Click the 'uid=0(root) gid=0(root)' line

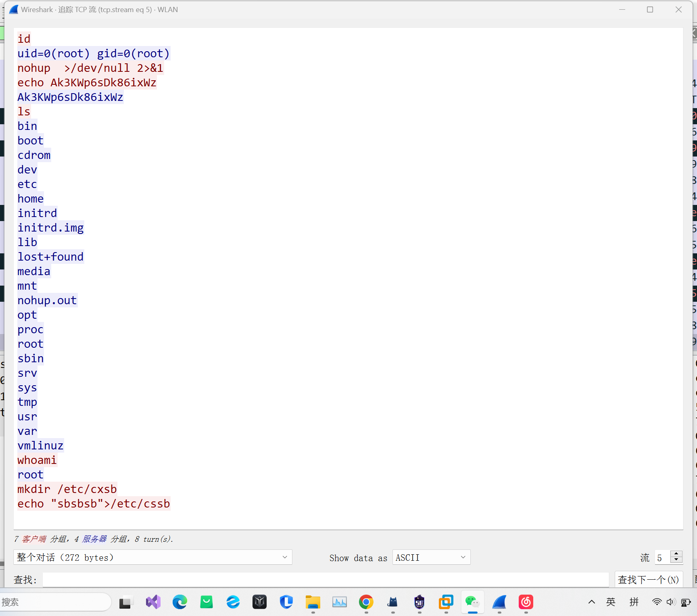[x=94, y=53]
